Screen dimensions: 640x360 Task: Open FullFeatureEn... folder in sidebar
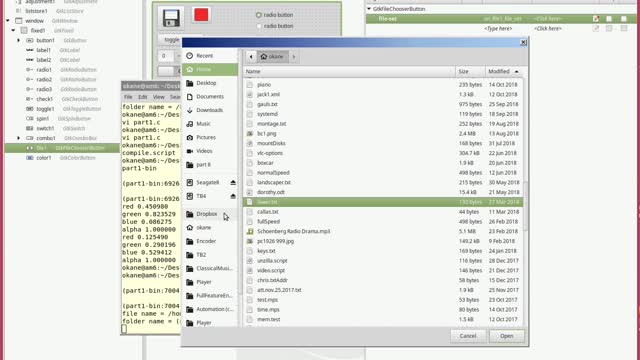tap(209, 296)
